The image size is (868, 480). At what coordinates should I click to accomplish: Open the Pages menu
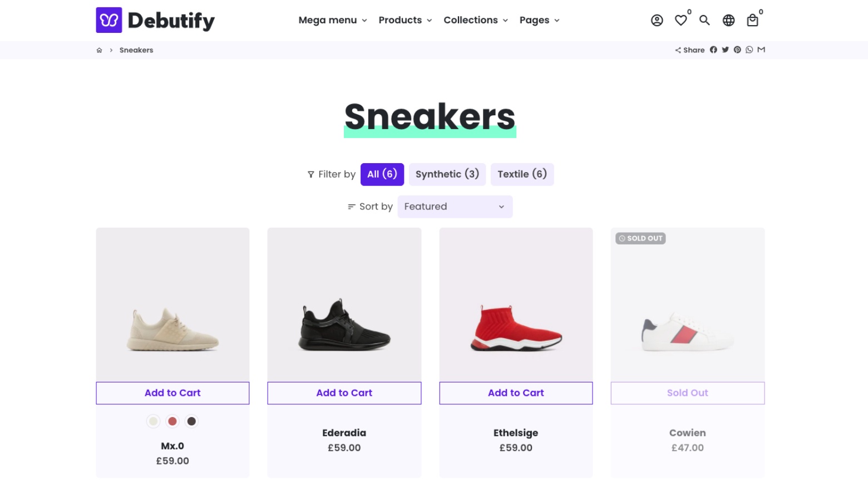539,20
